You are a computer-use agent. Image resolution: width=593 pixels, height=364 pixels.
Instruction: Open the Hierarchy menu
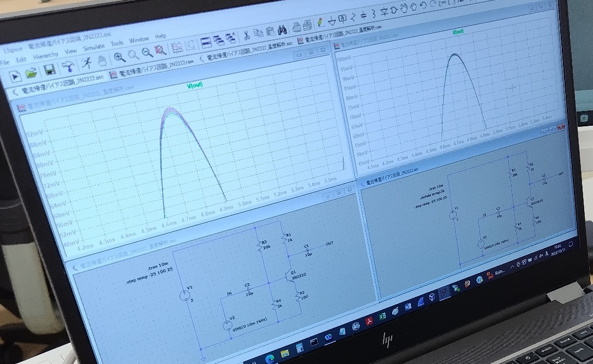(x=45, y=56)
